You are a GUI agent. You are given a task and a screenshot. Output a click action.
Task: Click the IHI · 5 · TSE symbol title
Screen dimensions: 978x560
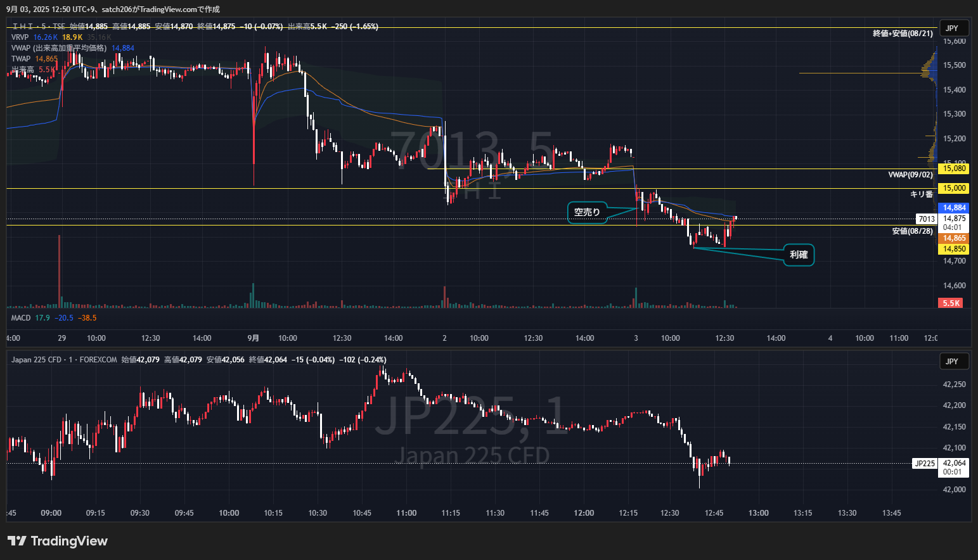tap(38, 27)
